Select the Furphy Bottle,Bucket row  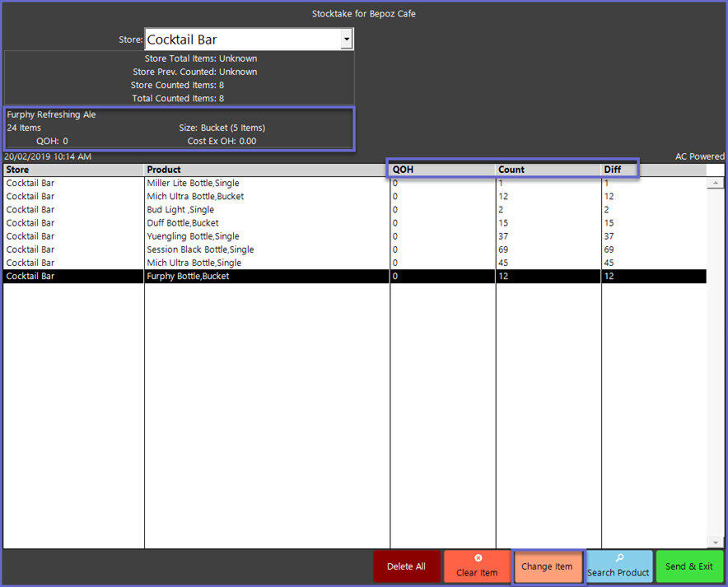tap(355, 276)
